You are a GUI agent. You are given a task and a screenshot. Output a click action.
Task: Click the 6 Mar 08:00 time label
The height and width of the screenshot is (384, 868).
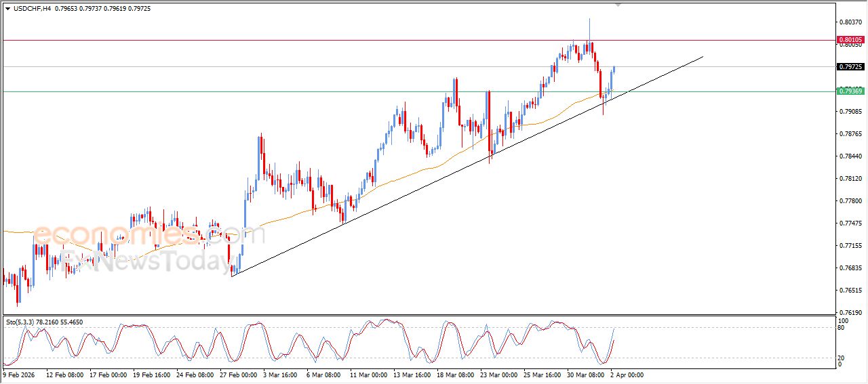pos(324,375)
